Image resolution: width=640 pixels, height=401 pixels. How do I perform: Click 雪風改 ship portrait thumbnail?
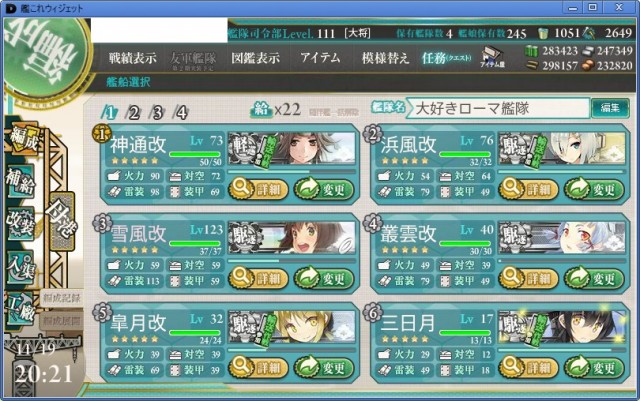click(291, 238)
